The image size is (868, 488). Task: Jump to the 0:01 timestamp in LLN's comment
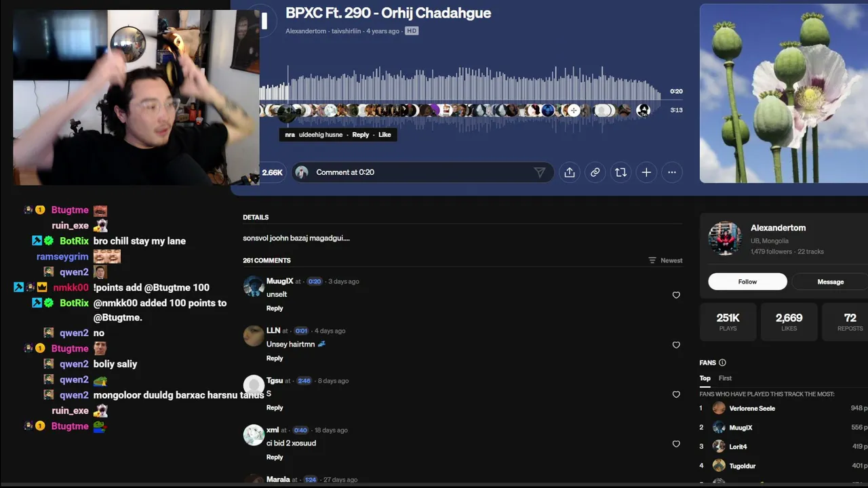(x=301, y=331)
